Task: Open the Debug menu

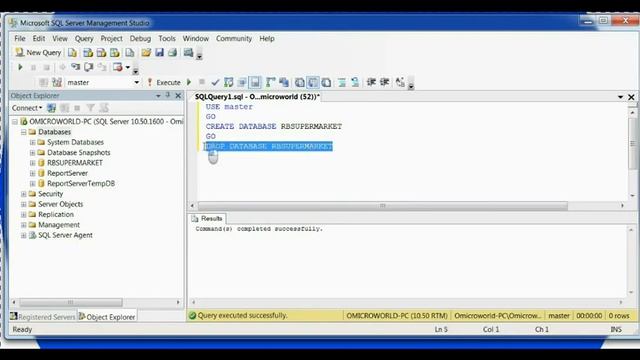Action: point(140,38)
